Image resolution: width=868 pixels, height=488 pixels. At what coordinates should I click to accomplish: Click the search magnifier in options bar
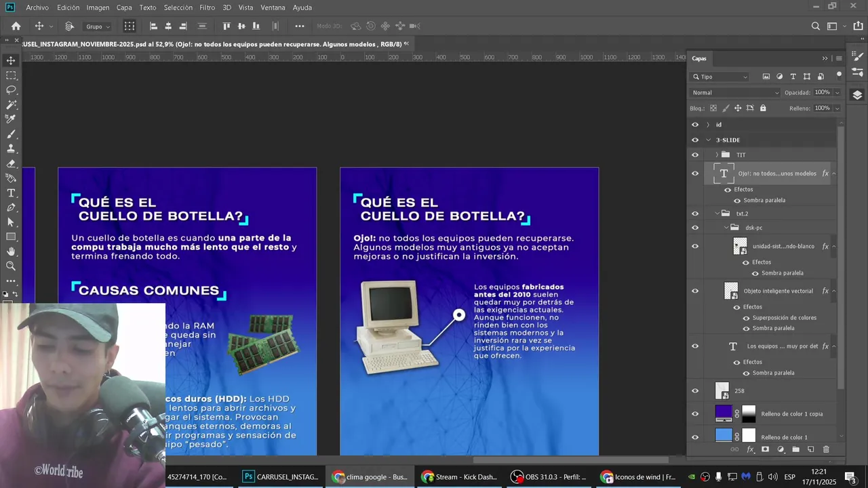point(816,26)
